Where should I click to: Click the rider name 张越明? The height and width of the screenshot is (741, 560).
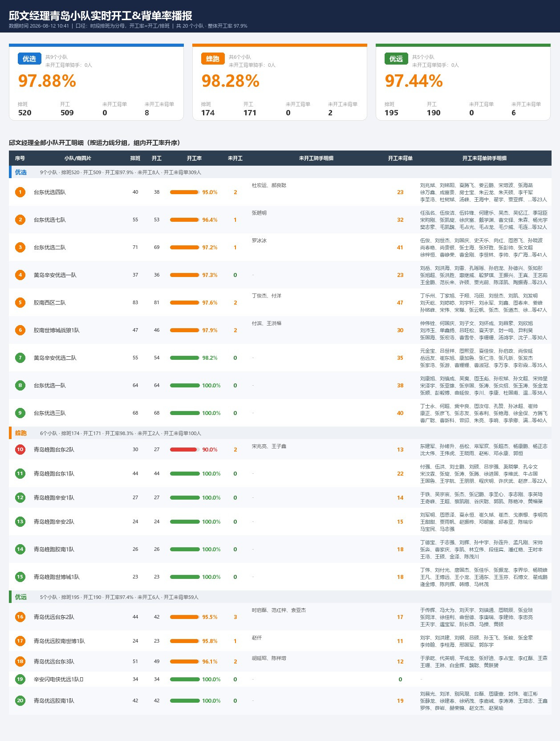click(260, 213)
